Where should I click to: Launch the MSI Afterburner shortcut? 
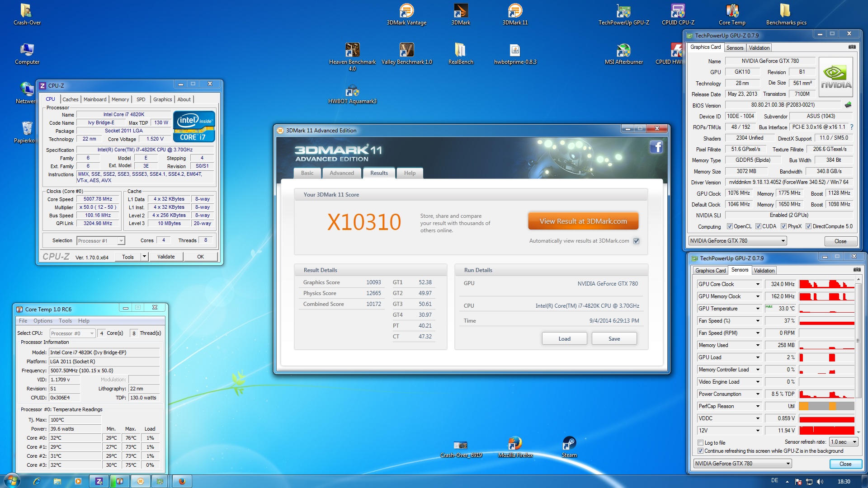[623, 54]
